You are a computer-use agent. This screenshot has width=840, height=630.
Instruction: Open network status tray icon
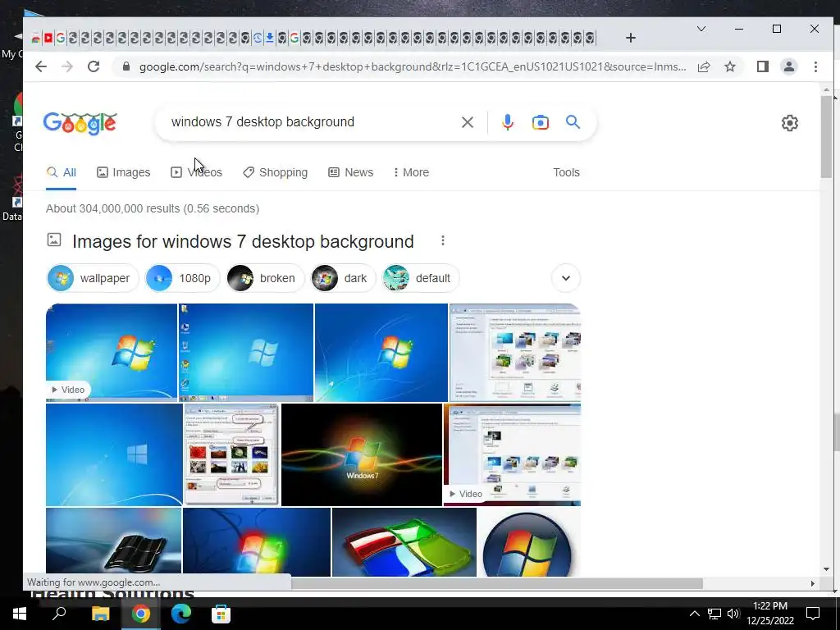pyautogui.click(x=714, y=614)
